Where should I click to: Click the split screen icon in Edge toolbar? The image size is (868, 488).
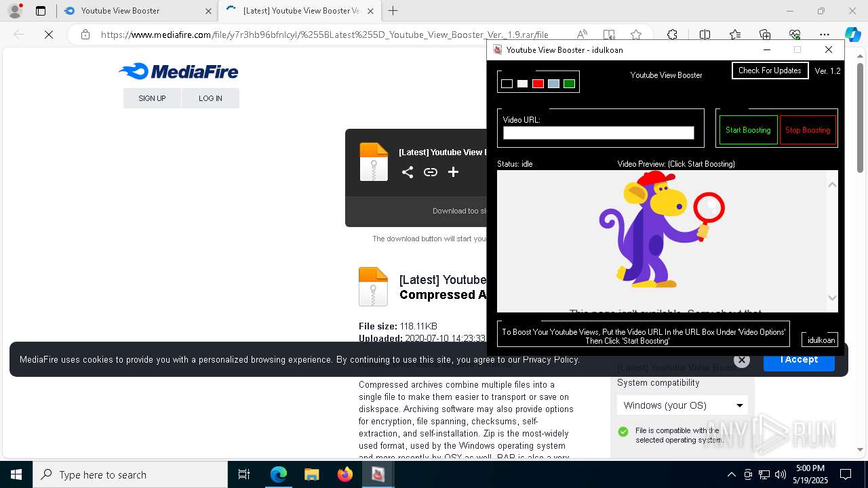(705, 35)
